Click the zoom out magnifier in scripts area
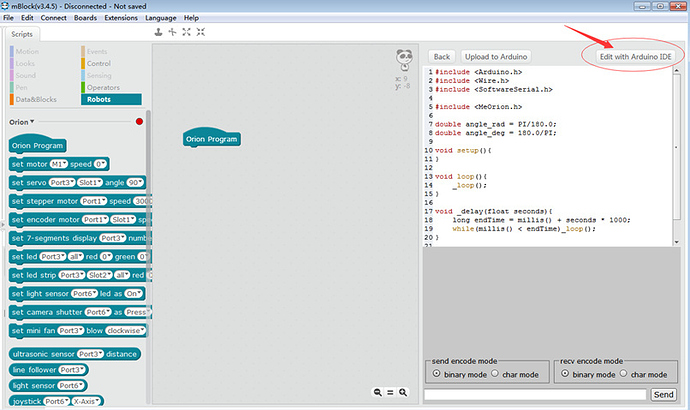Screen dimensions: 690x410 pyautogui.click(x=378, y=392)
